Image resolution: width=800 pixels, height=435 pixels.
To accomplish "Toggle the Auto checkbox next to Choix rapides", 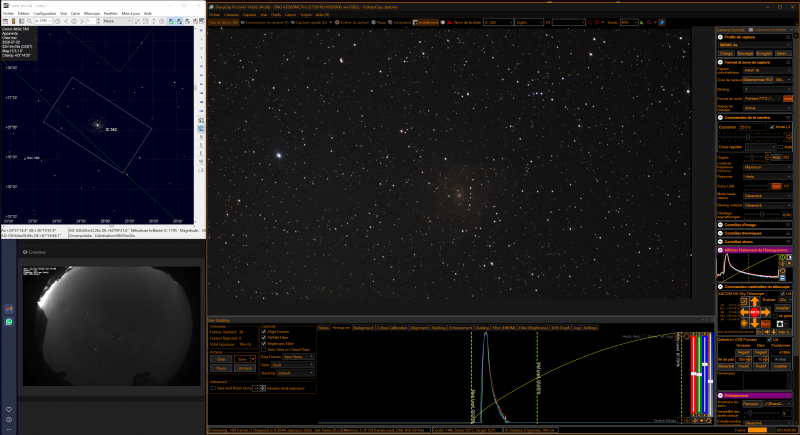I will pos(780,147).
